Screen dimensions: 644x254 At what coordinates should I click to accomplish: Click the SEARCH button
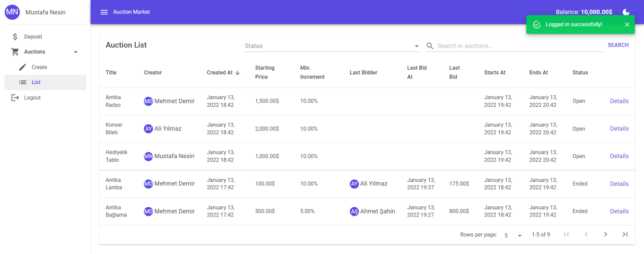coord(618,45)
